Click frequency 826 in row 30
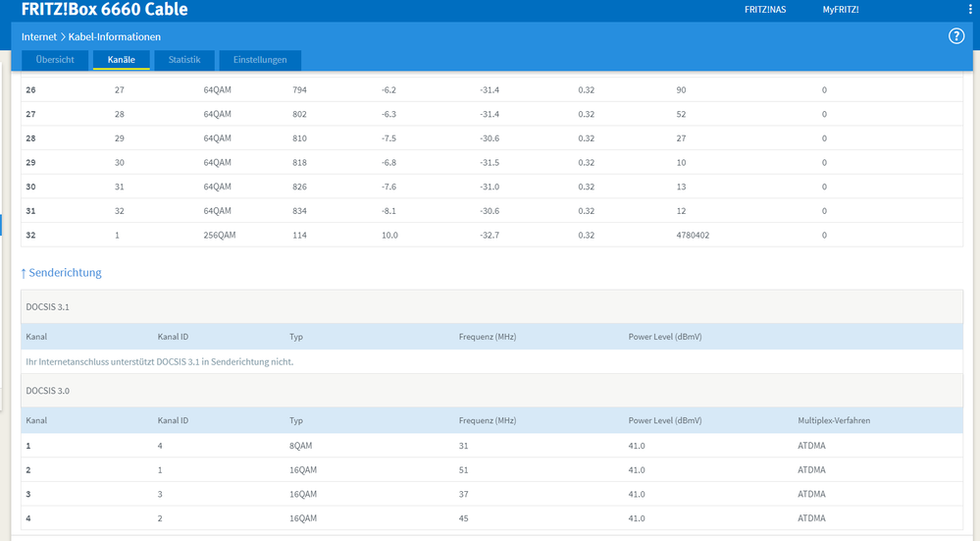Screen dimensions: 980x541 point(299,187)
